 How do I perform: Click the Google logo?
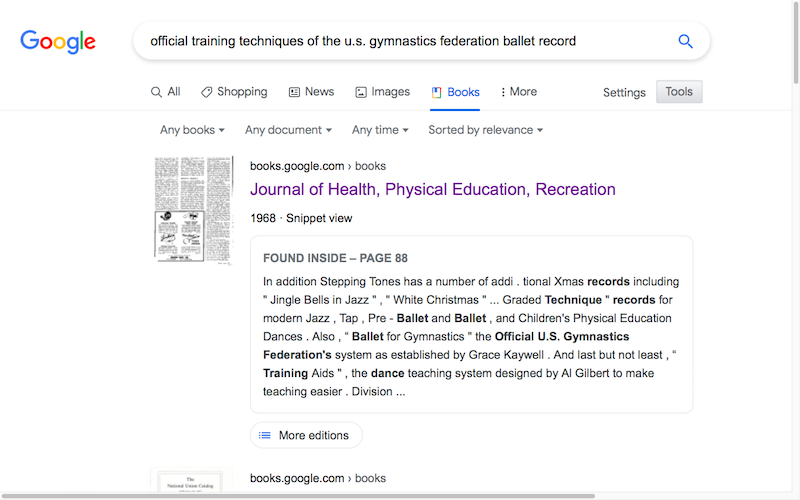click(58, 41)
